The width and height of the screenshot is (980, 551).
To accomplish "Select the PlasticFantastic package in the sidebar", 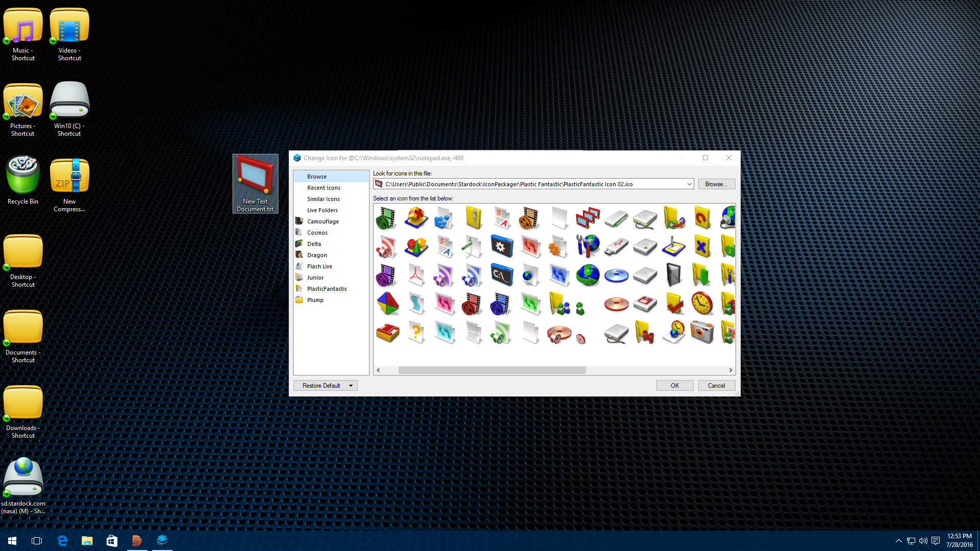I will click(x=327, y=288).
